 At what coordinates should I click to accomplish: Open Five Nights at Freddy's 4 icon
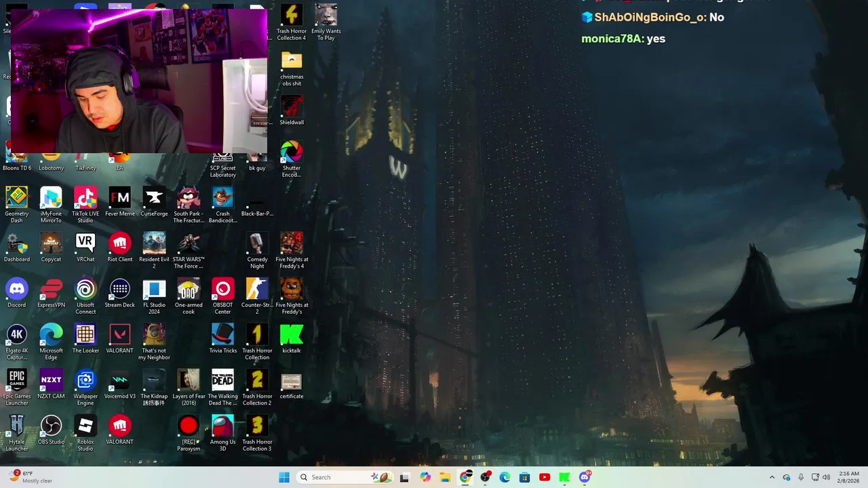(292, 251)
